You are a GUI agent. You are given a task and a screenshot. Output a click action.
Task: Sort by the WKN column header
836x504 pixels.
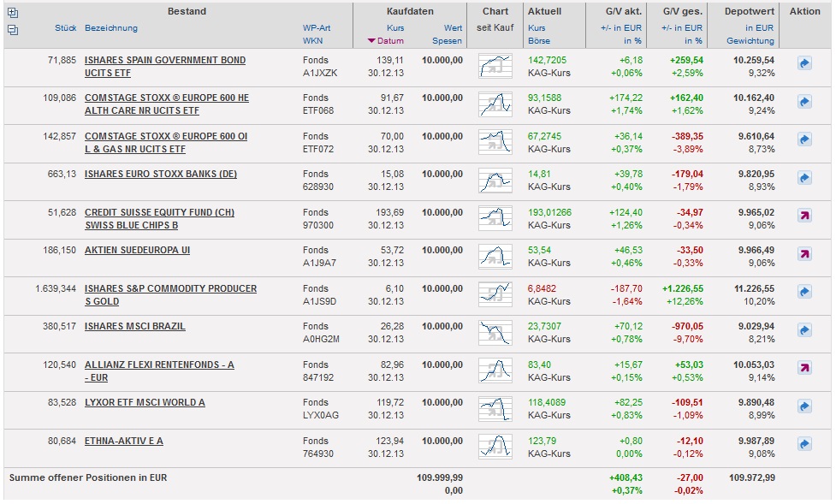click(x=312, y=40)
